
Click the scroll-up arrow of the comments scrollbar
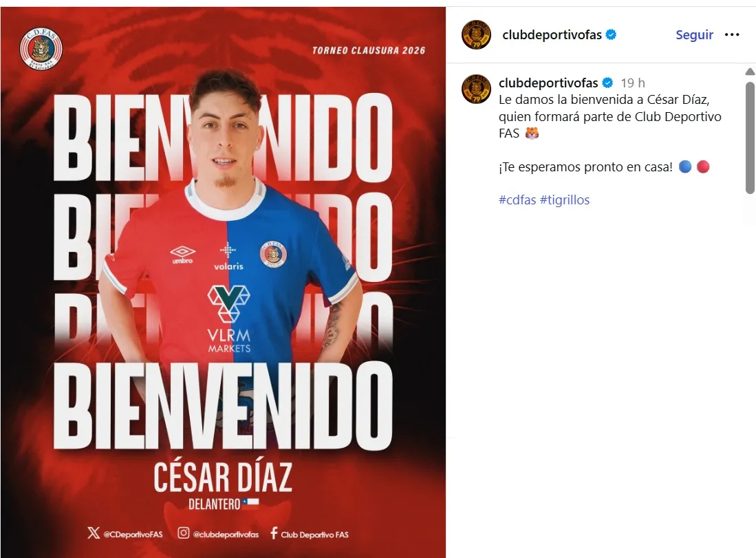point(750,72)
